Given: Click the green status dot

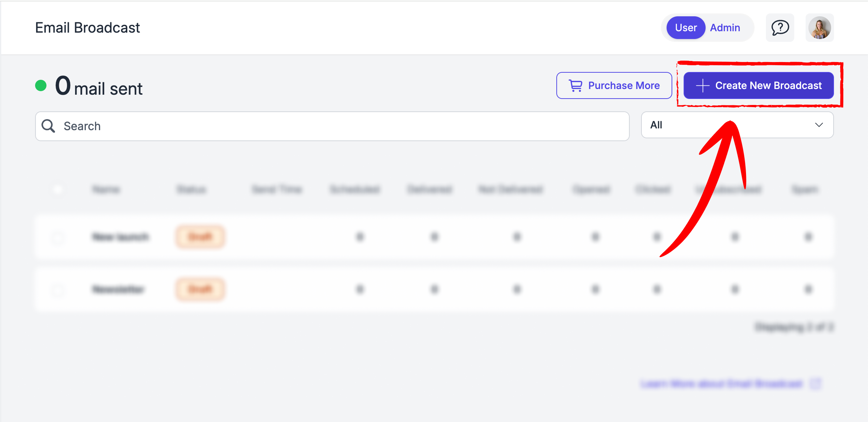Looking at the screenshot, I should click(41, 85).
